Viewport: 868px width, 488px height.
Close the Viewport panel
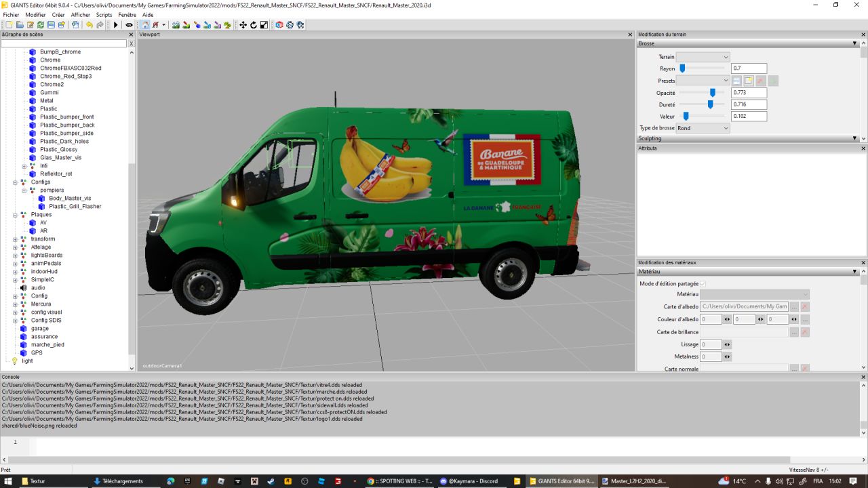point(630,34)
